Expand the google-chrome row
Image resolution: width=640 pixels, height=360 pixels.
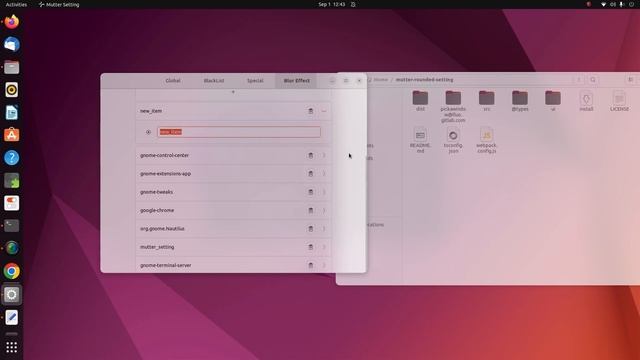point(324,211)
